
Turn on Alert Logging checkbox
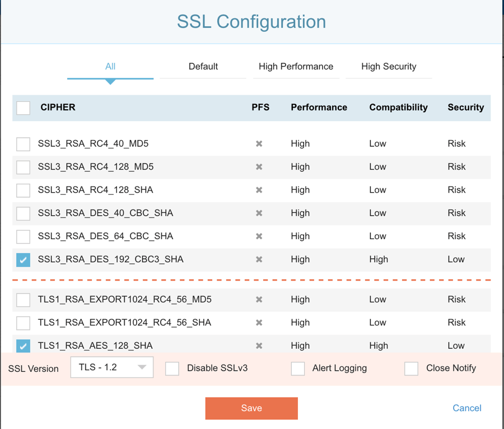[x=298, y=369]
